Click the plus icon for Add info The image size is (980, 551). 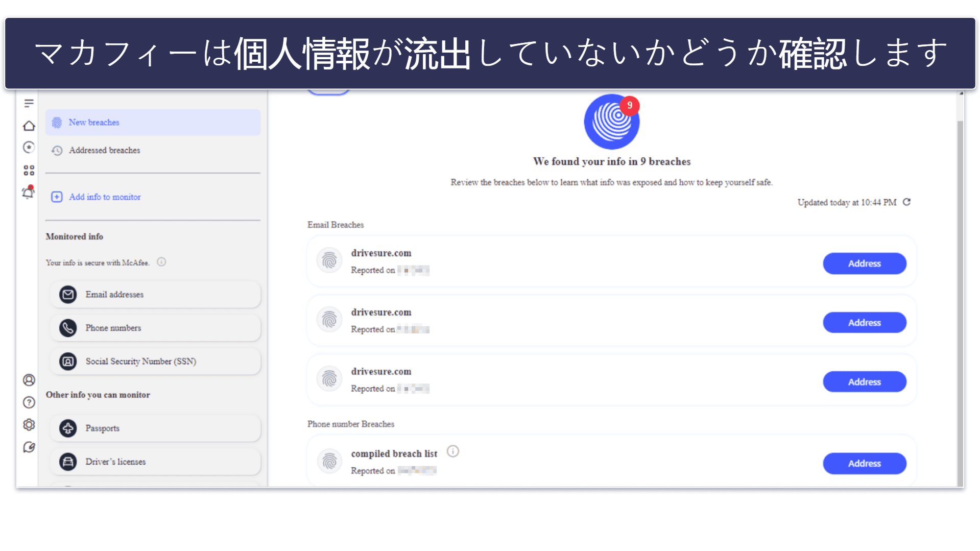(x=57, y=197)
